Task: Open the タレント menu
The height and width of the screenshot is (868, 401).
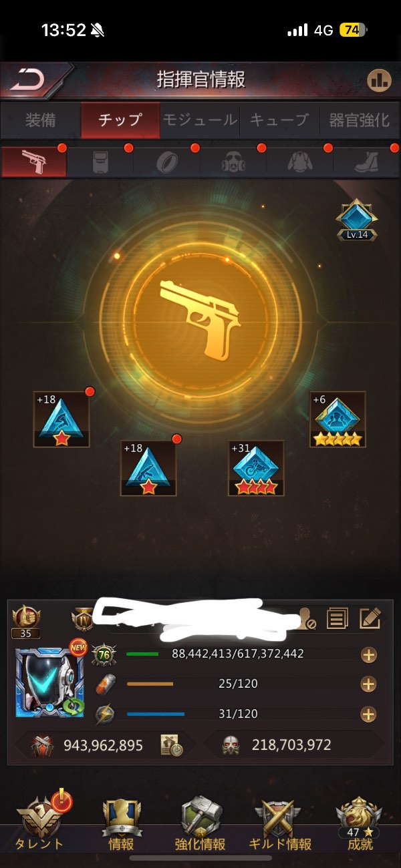Action: pyautogui.click(x=40, y=824)
